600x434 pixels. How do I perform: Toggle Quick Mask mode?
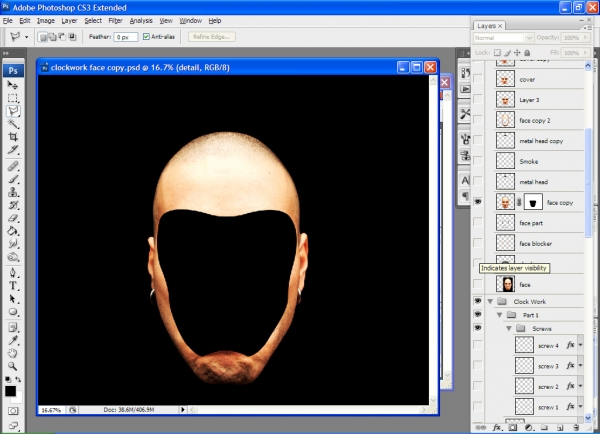point(13,411)
